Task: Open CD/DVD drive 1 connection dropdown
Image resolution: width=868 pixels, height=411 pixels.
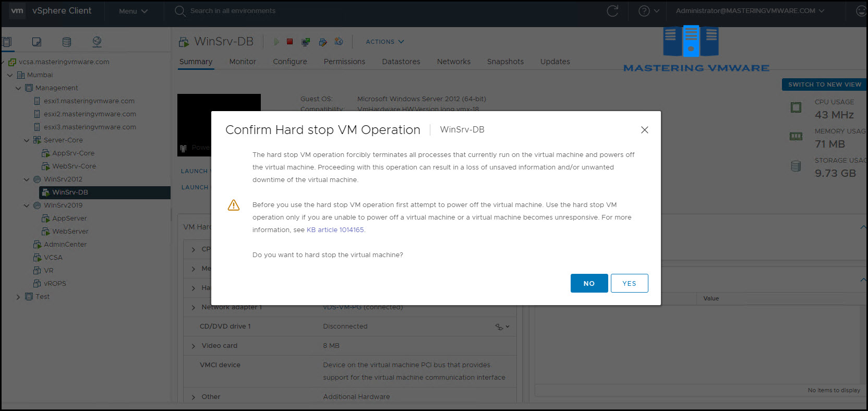Action: (x=502, y=327)
